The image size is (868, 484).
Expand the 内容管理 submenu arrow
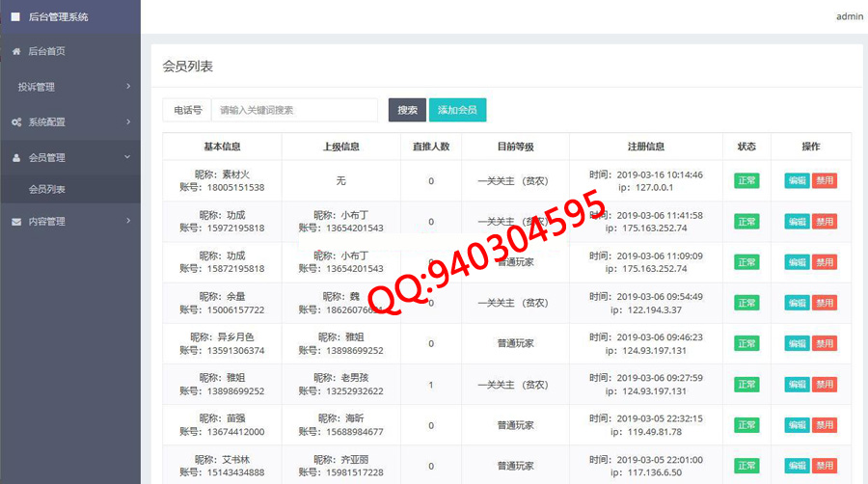[128, 222]
